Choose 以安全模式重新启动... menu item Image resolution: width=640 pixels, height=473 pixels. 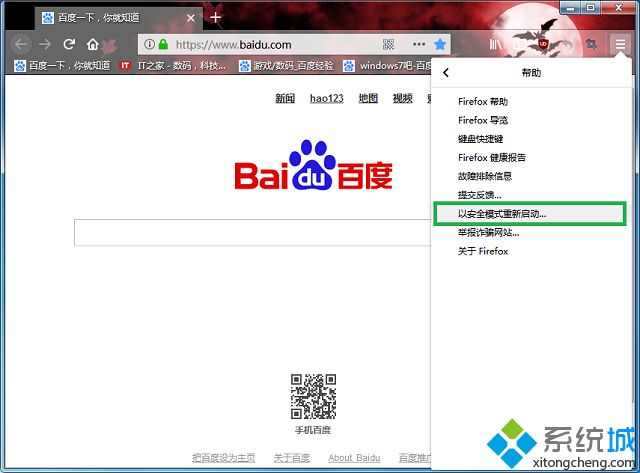[x=530, y=213]
